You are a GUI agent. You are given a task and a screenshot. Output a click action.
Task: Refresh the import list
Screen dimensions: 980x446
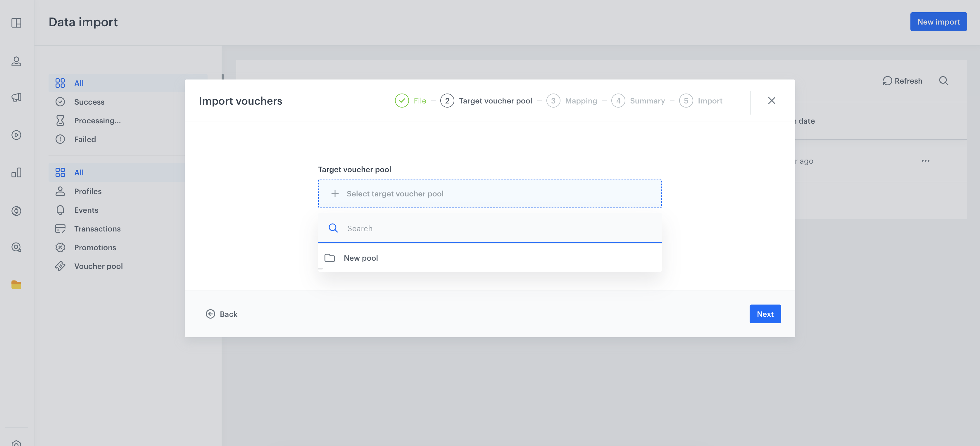903,81
